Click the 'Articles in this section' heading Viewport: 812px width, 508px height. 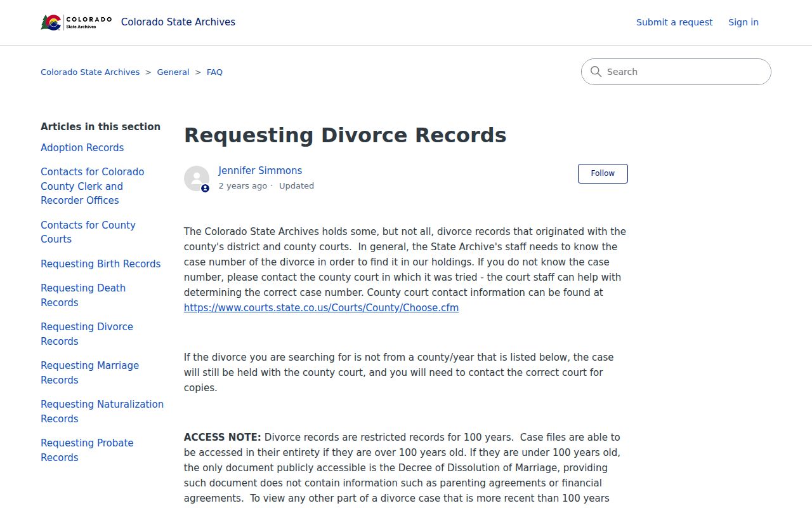(x=100, y=126)
